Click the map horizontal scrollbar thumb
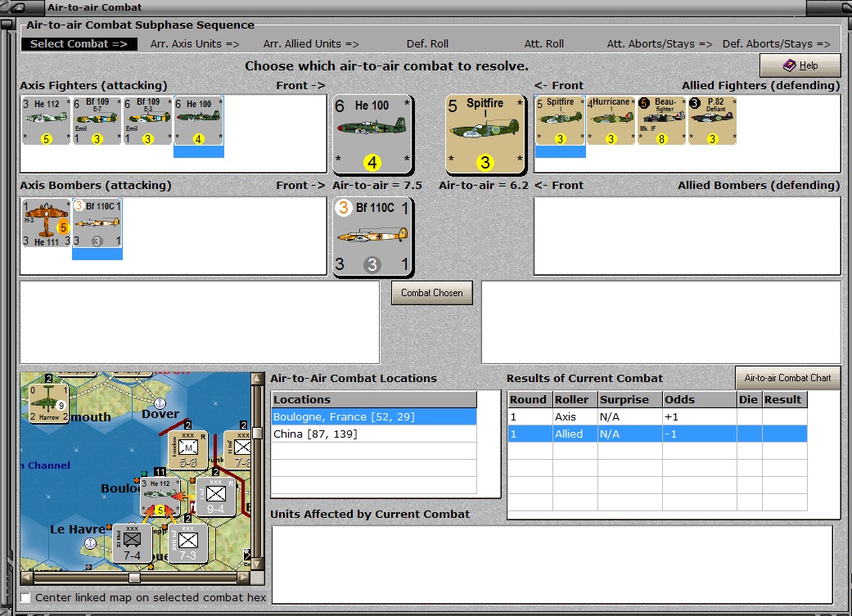 pyautogui.click(x=134, y=578)
